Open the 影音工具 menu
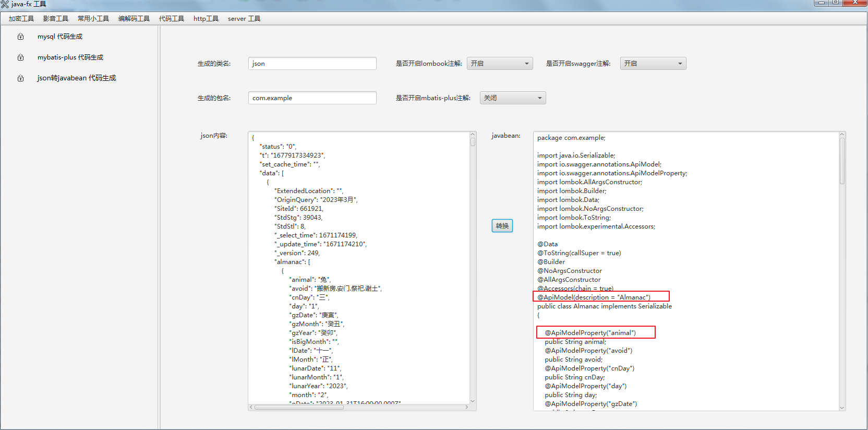The height and width of the screenshot is (430, 868). [x=56, y=19]
